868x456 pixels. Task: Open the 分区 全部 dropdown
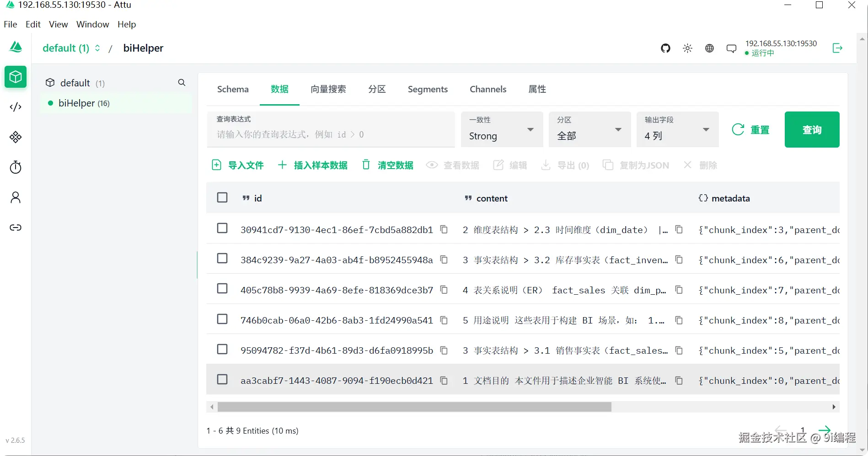[589, 129]
